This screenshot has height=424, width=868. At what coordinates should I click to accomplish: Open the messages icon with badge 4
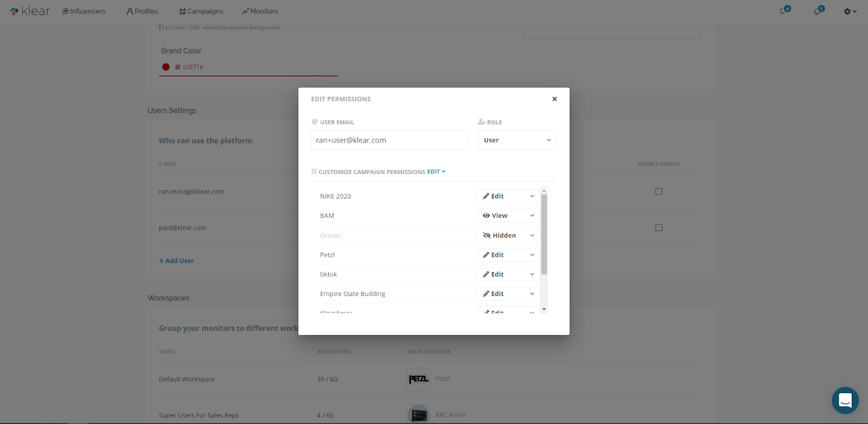[784, 11]
